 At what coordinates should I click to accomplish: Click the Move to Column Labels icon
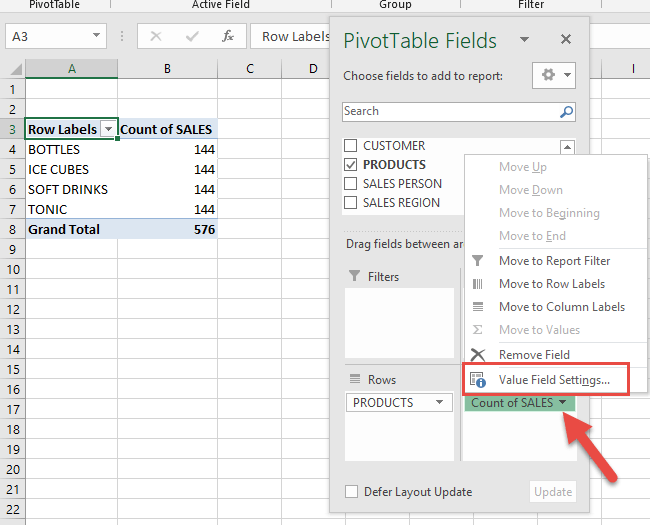point(478,307)
